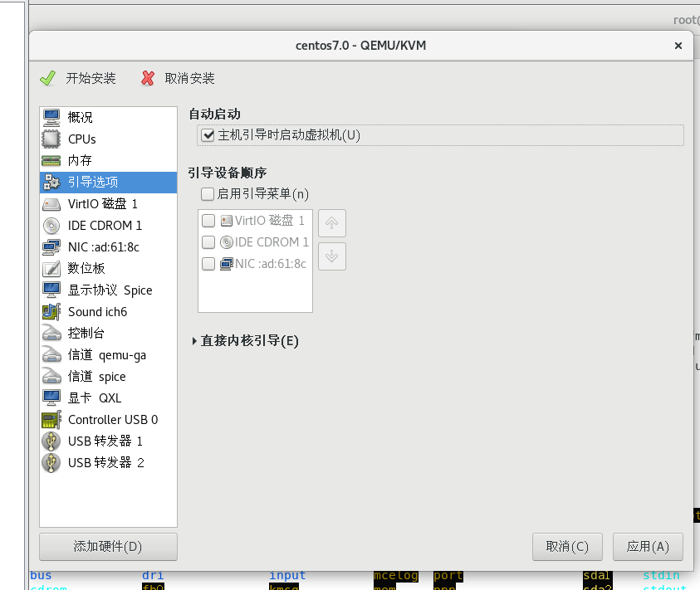This screenshot has width=700, height=590.
Task: Select the Controller USB 0 card icon
Action: (51, 420)
